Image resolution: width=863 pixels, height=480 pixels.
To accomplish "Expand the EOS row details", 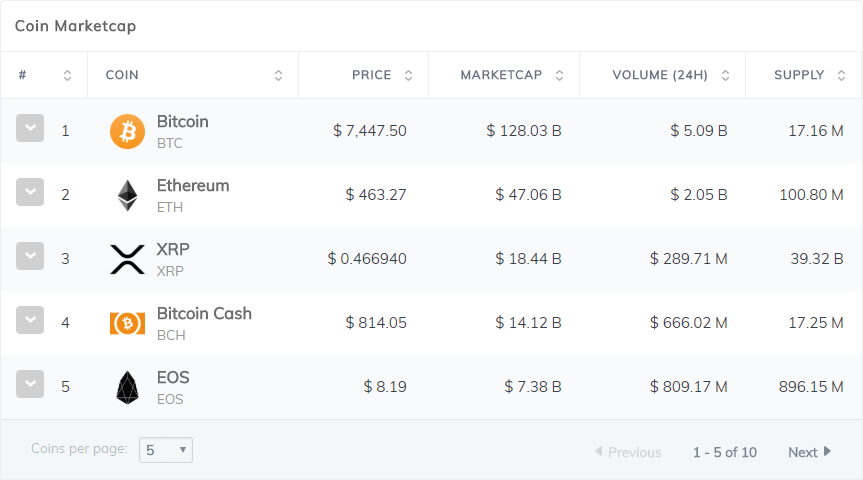I will tap(30, 384).
